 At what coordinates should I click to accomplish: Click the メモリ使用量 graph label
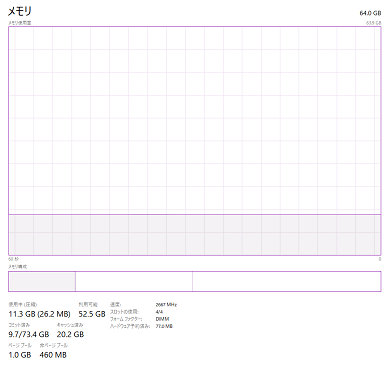pyautogui.click(x=20, y=23)
